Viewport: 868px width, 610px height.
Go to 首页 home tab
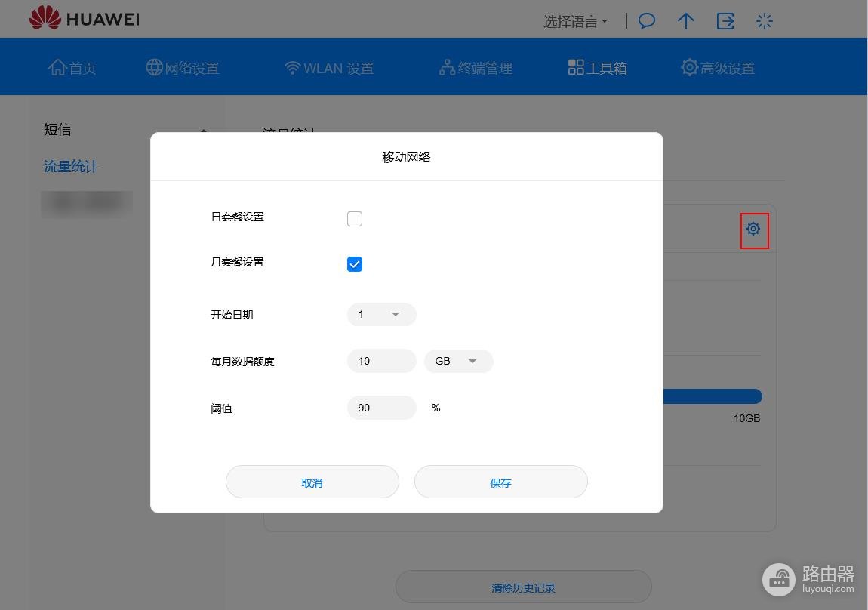(x=72, y=67)
